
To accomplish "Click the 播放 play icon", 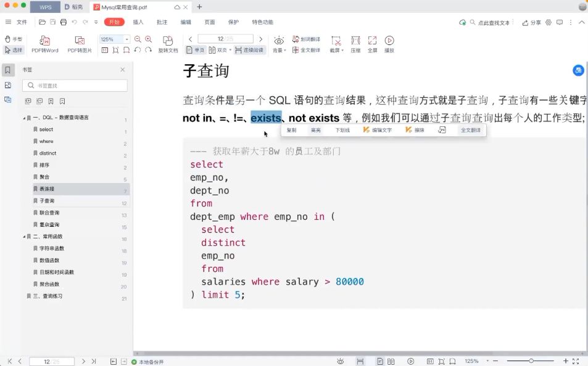I will click(x=389, y=43).
